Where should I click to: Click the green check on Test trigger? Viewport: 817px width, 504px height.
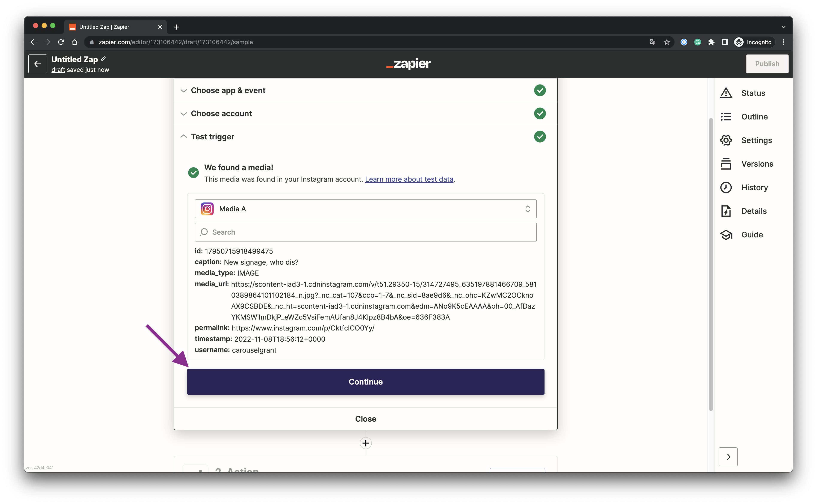click(x=540, y=137)
